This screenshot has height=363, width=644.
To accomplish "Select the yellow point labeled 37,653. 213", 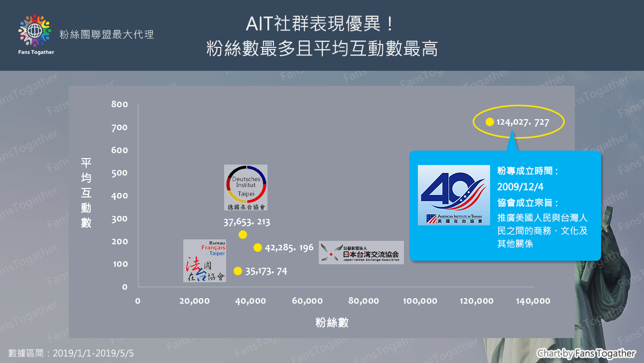I will 243,234.
